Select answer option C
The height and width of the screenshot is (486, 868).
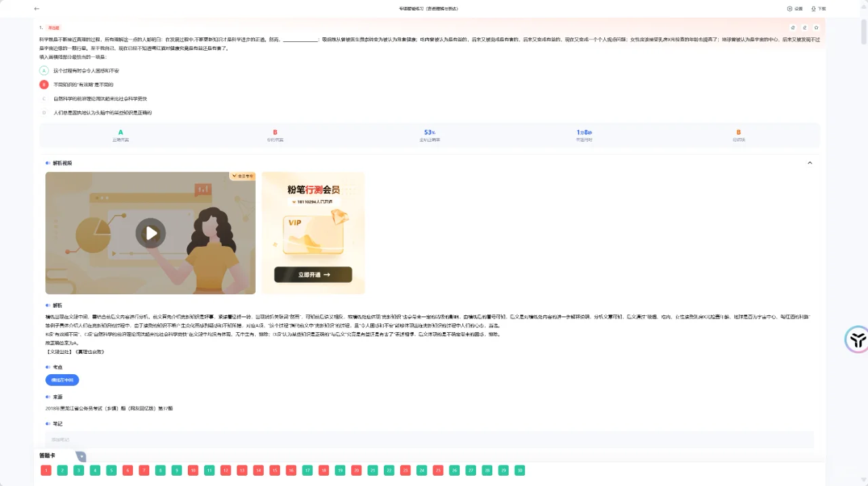click(45, 98)
